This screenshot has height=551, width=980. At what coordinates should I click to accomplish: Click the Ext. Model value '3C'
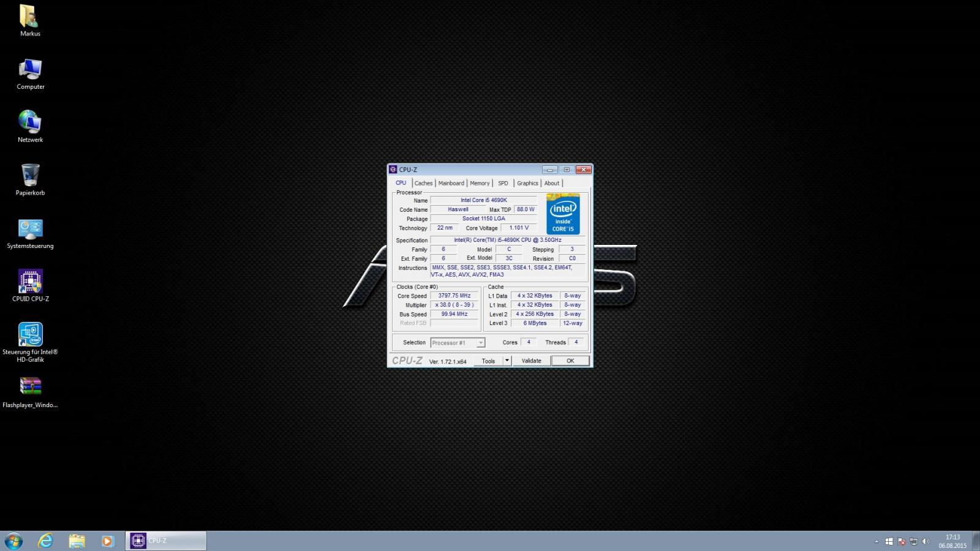pos(509,258)
